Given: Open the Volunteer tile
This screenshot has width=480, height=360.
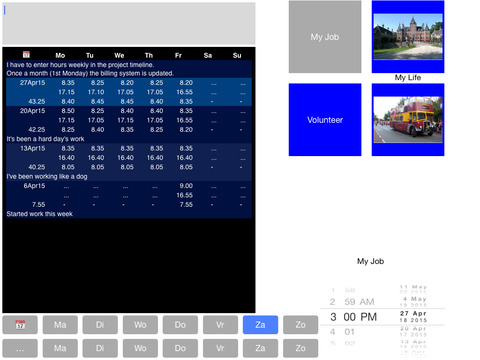Looking at the screenshot, I should 325,120.
